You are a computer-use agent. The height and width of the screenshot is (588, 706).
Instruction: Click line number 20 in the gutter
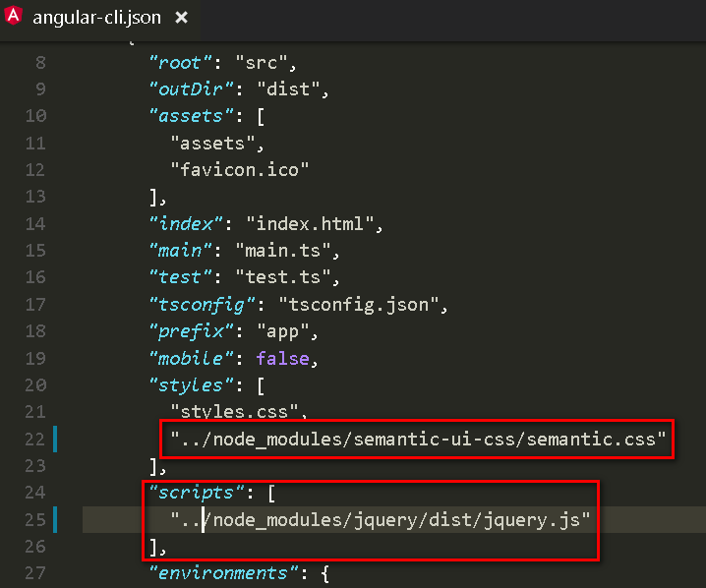pyautogui.click(x=35, y=385)
